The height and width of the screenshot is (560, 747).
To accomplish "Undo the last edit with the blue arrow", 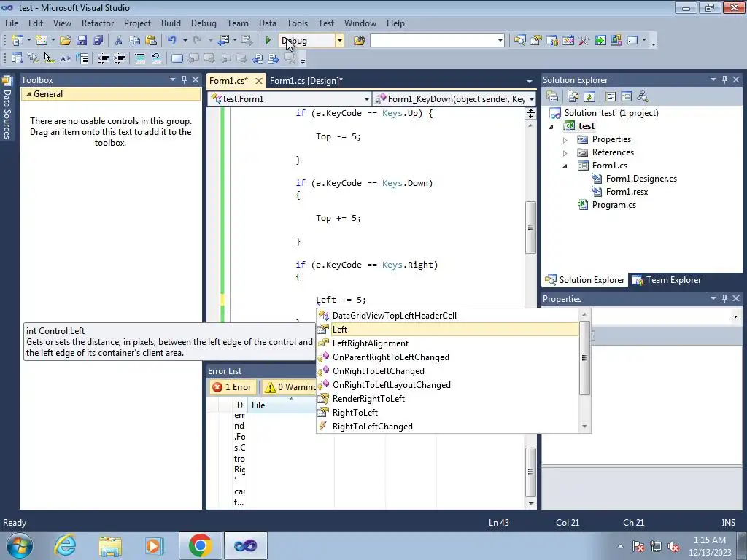I will [x=172, y=41].
